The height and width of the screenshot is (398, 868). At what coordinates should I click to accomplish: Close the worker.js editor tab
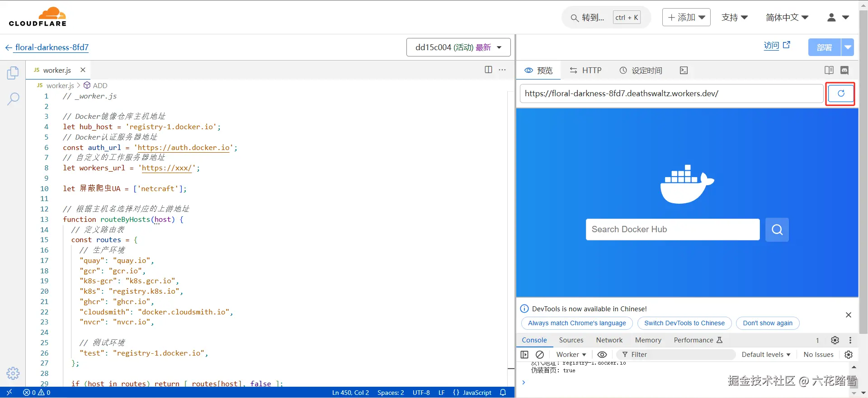click(83, 70)
